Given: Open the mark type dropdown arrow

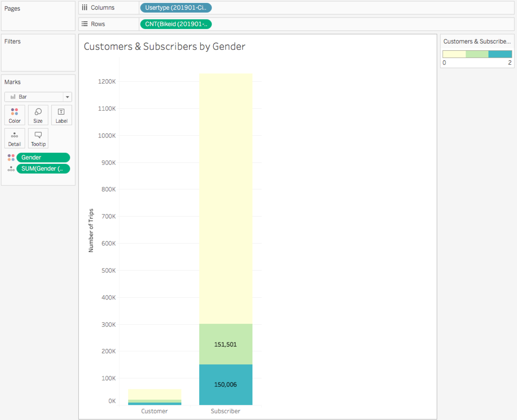Looking at the screenshot, I should [68, 97].
